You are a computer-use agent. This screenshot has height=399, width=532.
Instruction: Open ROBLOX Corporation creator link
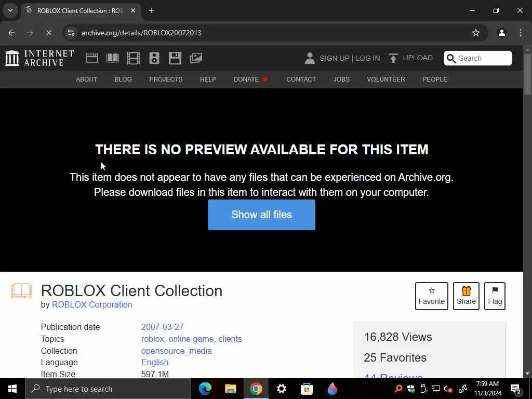click(x=92, y=304)
